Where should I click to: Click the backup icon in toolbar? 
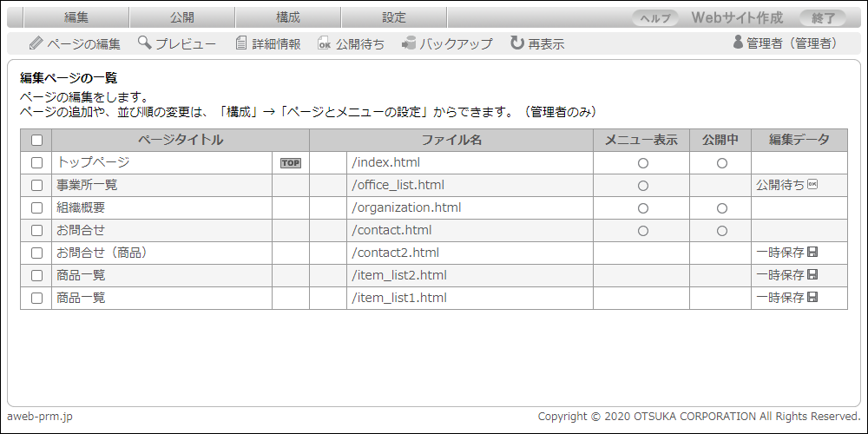[x=409, y=43]
